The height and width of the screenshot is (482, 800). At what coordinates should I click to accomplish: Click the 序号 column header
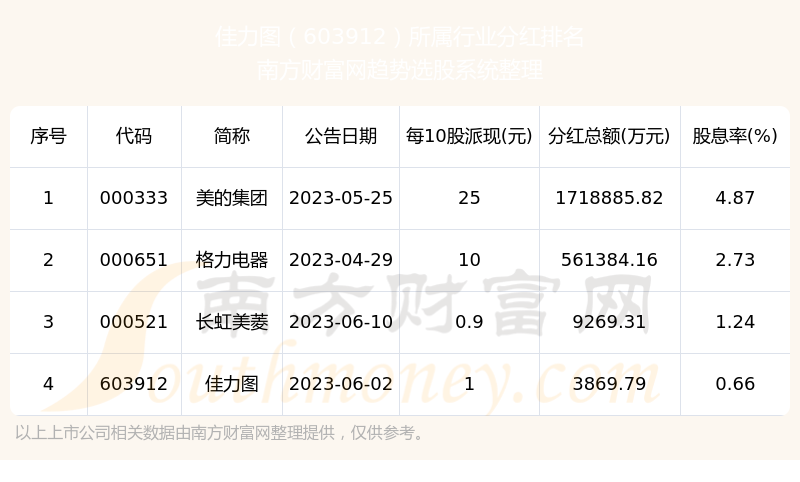(x=48, y=136)
